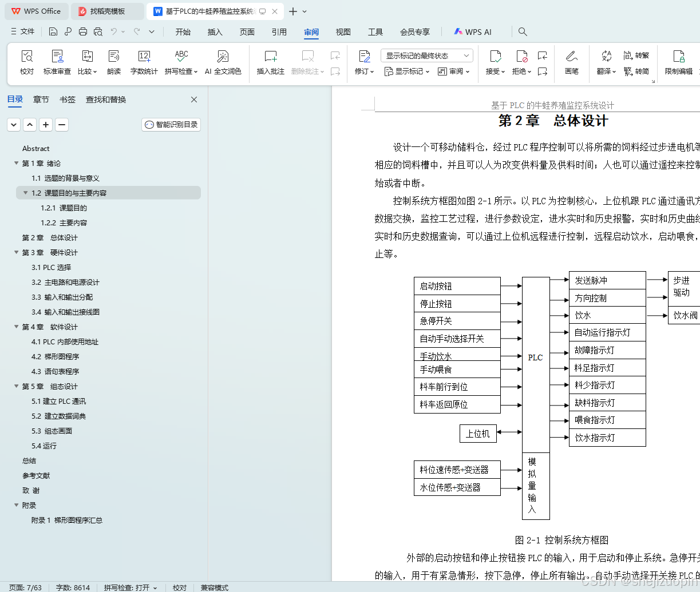Open quick access toolbar customize chevron
The image size is (700, 592).
click(152, 31)
